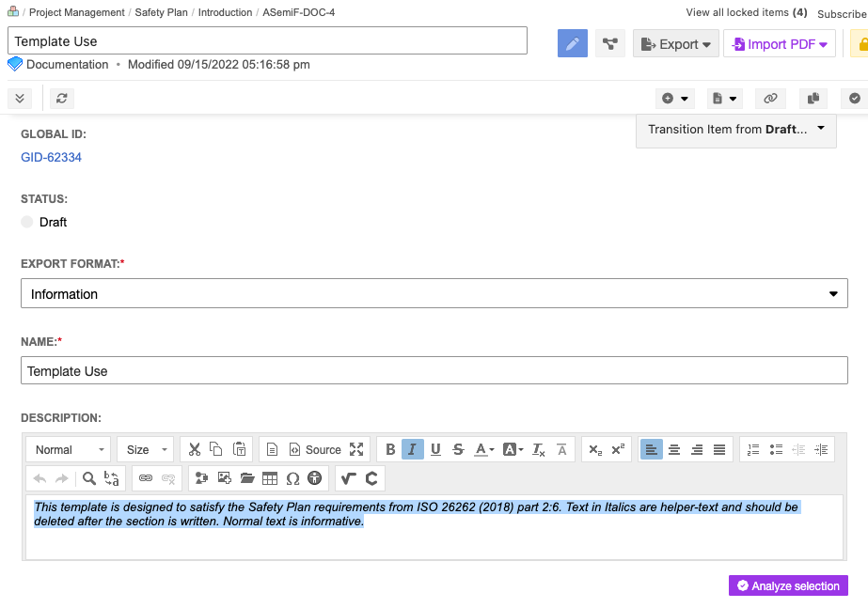Click the blue pencil edit icon
Viewport: 868px width, 608px height.
click(573, 44)
